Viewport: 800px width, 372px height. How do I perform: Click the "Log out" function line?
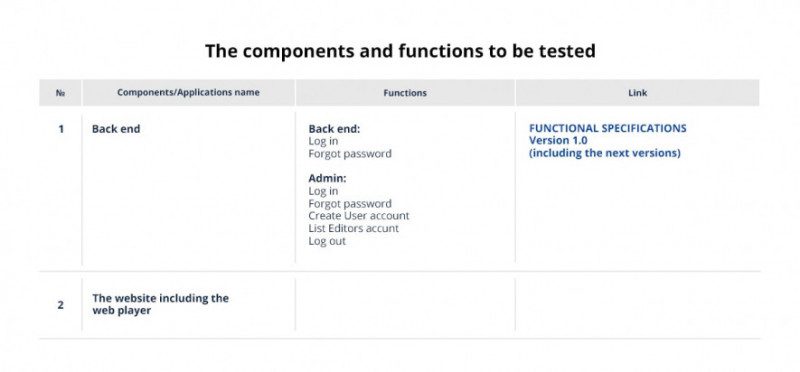coord(327,241)
